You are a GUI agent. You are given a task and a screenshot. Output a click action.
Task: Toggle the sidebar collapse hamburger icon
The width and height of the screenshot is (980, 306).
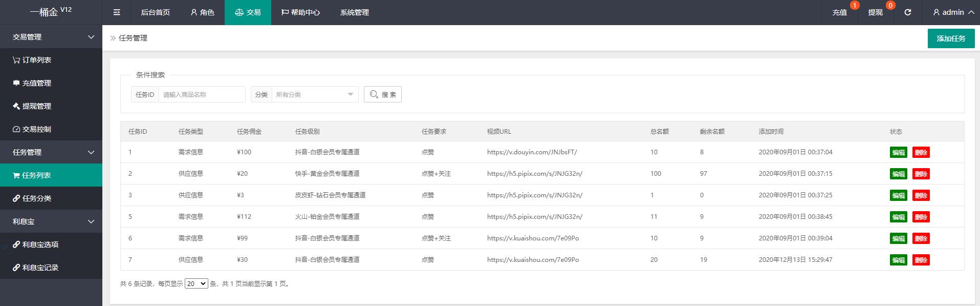pos(117,12)
